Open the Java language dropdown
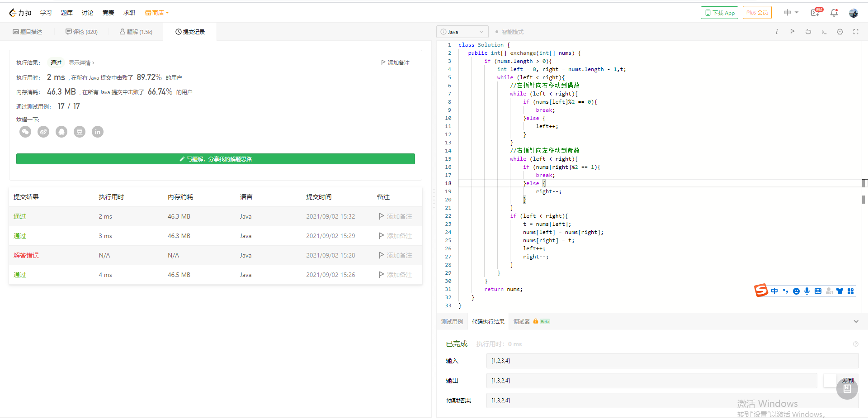868x420 pixels. click(x=462, y=32)
